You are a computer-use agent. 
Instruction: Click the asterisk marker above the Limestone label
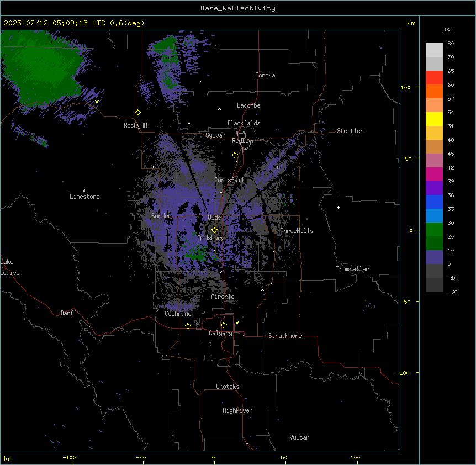pyautogui.click(x=84, y=191)
